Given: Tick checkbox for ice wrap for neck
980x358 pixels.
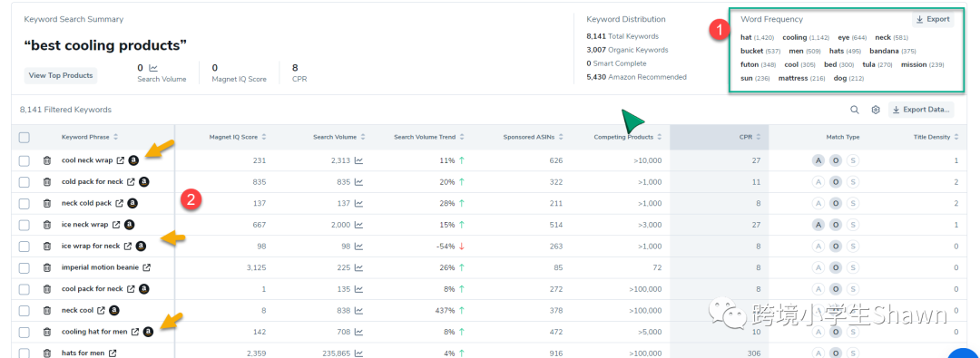Looking at the screenshot, I should coord(24,247).
